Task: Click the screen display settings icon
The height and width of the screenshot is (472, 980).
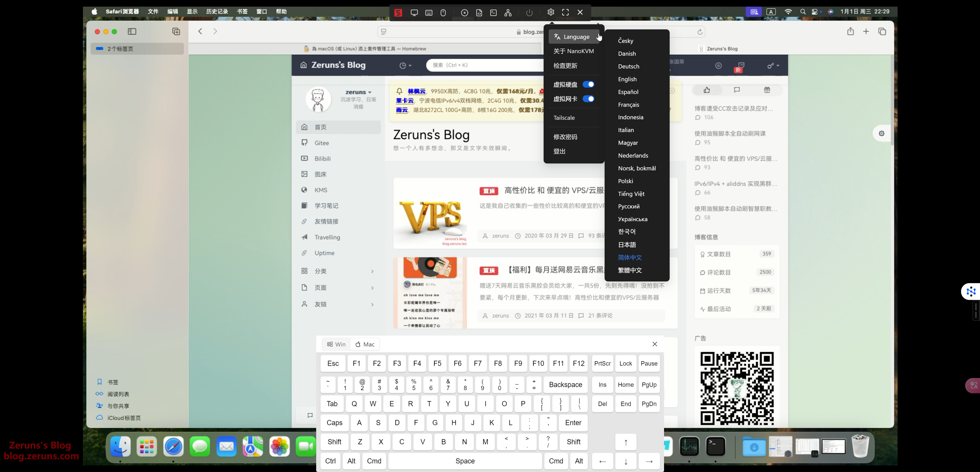Action: pos(414,13)
